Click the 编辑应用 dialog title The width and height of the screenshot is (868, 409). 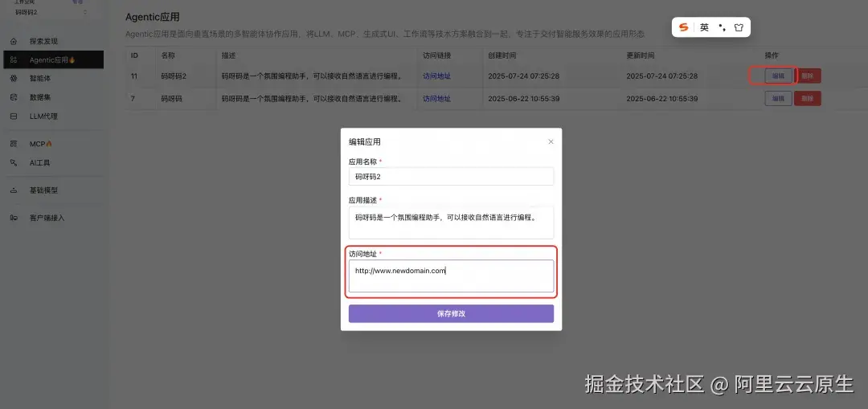pos(365,141)
